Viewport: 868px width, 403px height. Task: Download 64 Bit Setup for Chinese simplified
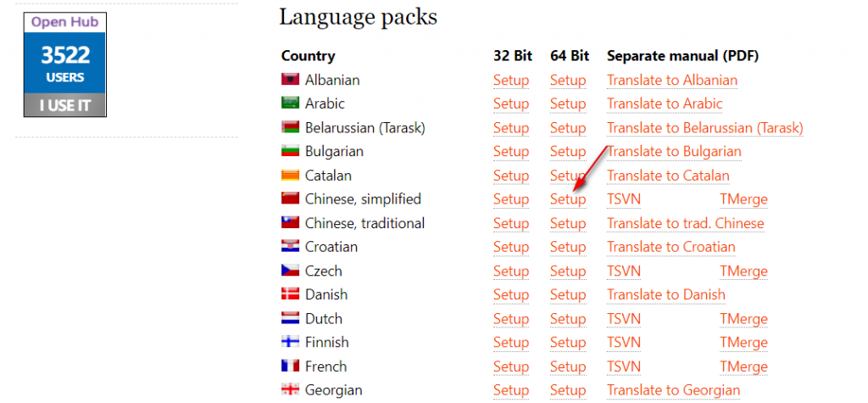[568, 199]
